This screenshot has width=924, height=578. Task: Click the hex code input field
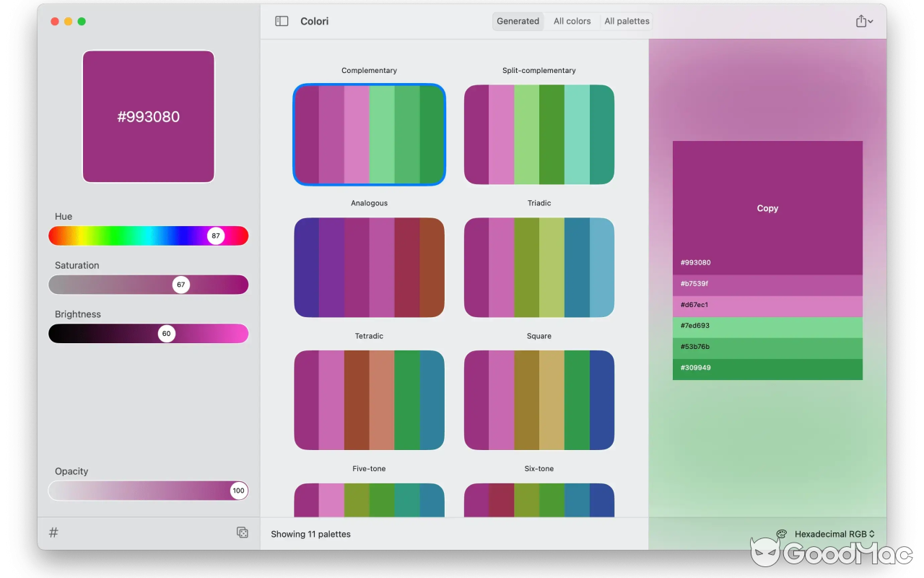pos(130,532)
